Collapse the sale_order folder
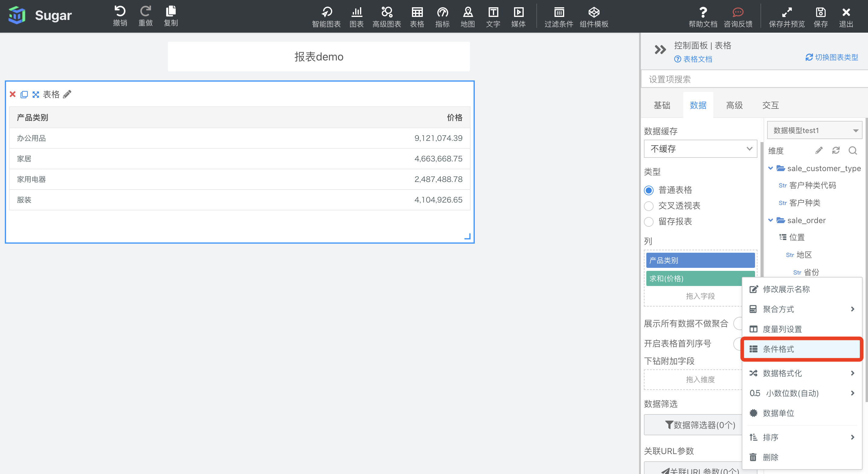The height and width of the screenshot is (474, 868). [x=770, y=220]
